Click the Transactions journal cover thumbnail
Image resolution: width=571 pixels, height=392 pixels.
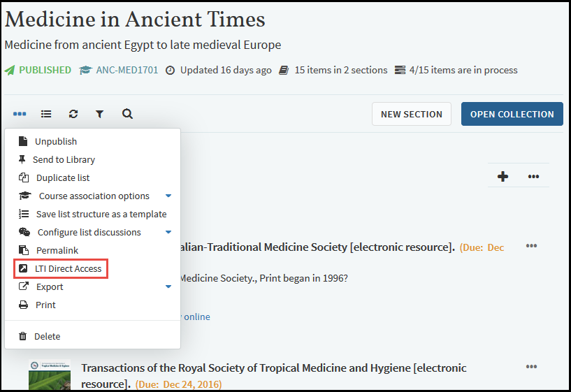tap(50, 375)
